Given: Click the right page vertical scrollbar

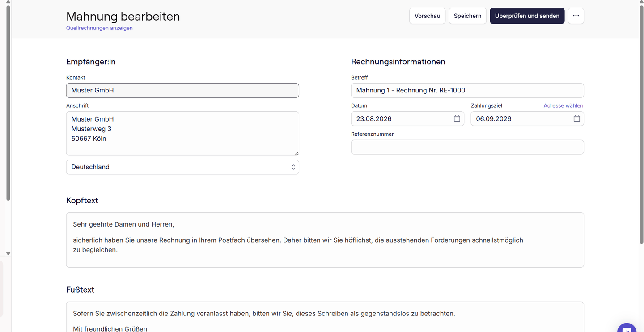Looking at the screenshot, I should tap(642, 125).
